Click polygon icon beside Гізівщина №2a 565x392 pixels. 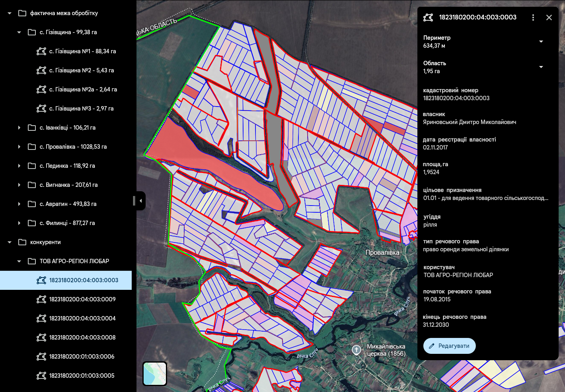click(x=41, y=89)
